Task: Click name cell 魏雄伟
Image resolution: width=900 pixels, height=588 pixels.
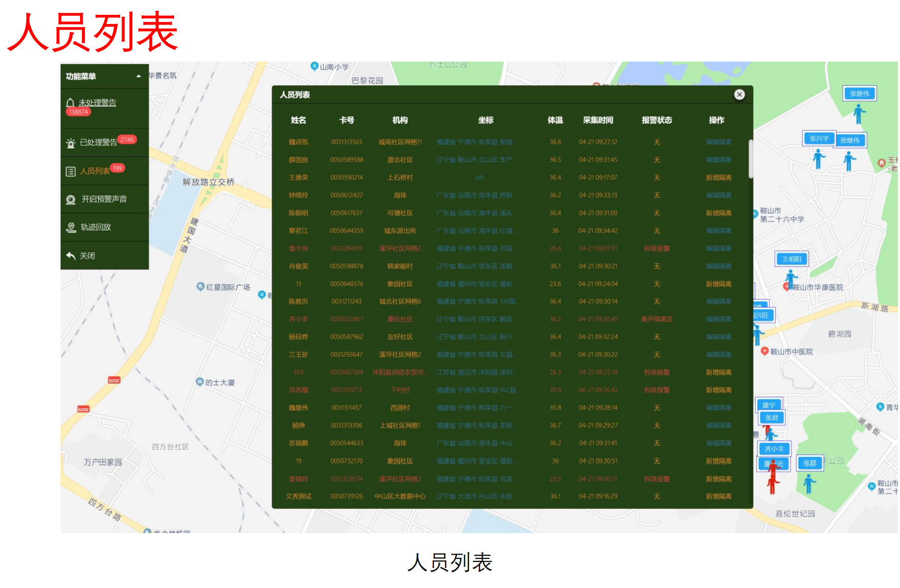Action: coord(298,408)
